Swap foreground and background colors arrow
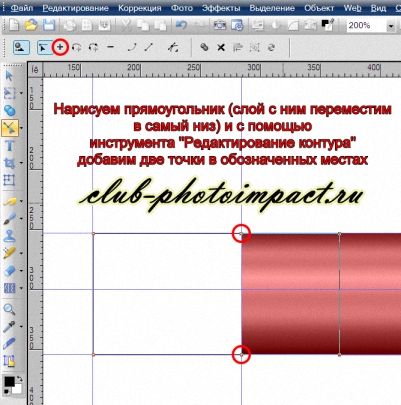This screenshot has height=405, width=401. pyautogui.click(x=19, y=379)
